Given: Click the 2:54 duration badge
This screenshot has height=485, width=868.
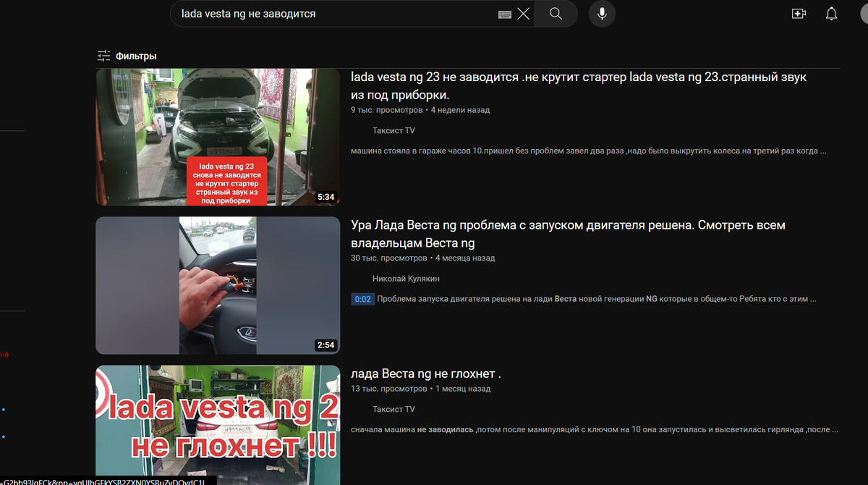Looking at the screenshot, I should (x=325, y=345).
